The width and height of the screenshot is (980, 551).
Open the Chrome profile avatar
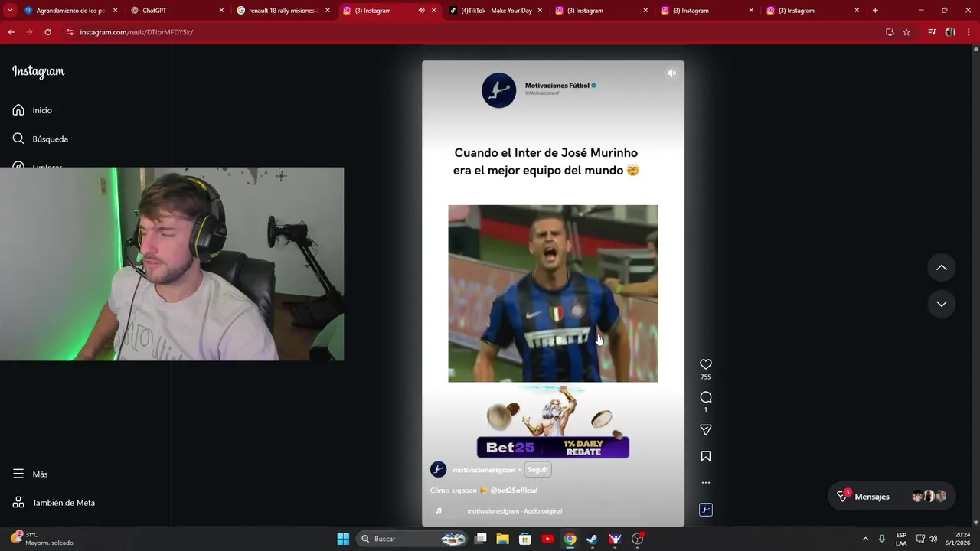click(x=950, y=32)
